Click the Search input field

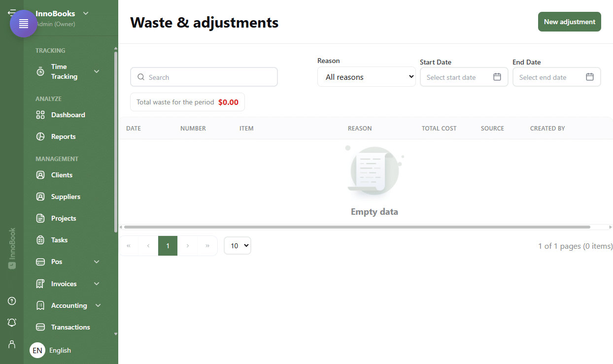[204, 77]
